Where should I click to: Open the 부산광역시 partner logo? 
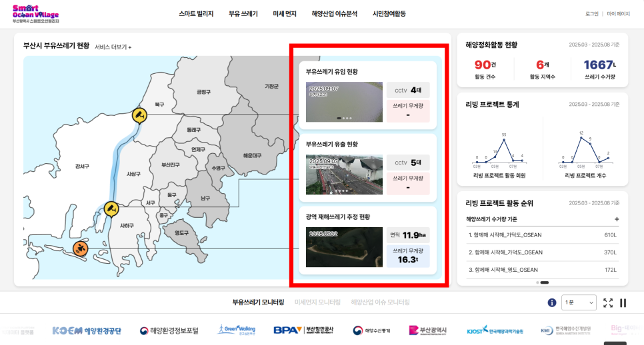[427, 330]
